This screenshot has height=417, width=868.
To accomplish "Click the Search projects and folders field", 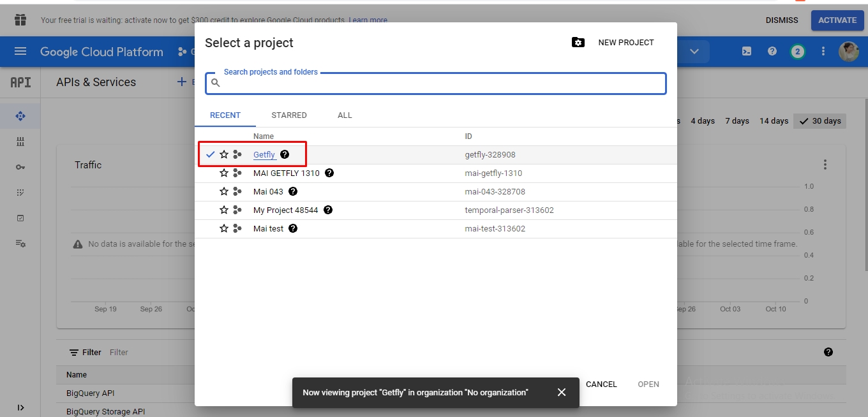I will pos(440,84).
